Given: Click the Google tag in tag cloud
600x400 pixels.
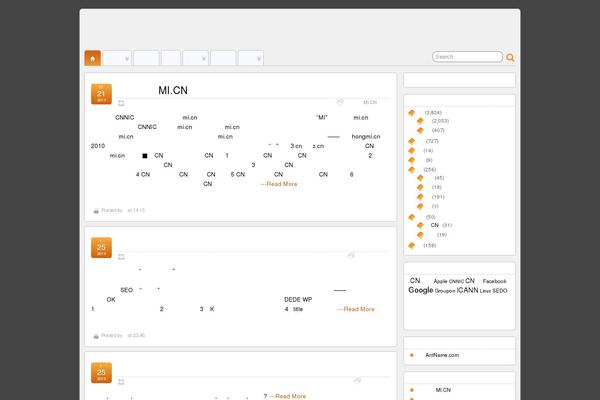Looking at the screenshot, I should 421,290.
